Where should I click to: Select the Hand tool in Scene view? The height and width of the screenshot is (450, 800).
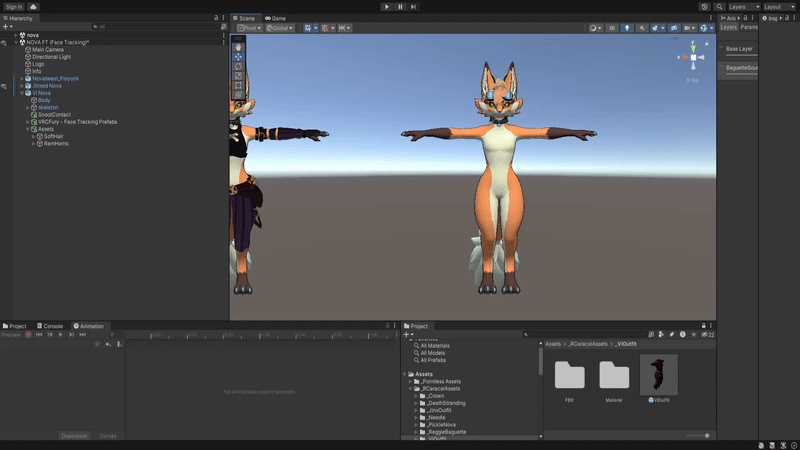239,46
